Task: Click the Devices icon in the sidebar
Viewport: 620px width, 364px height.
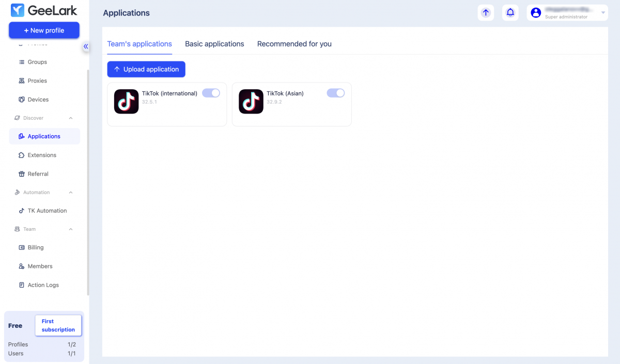Action: 22,100
